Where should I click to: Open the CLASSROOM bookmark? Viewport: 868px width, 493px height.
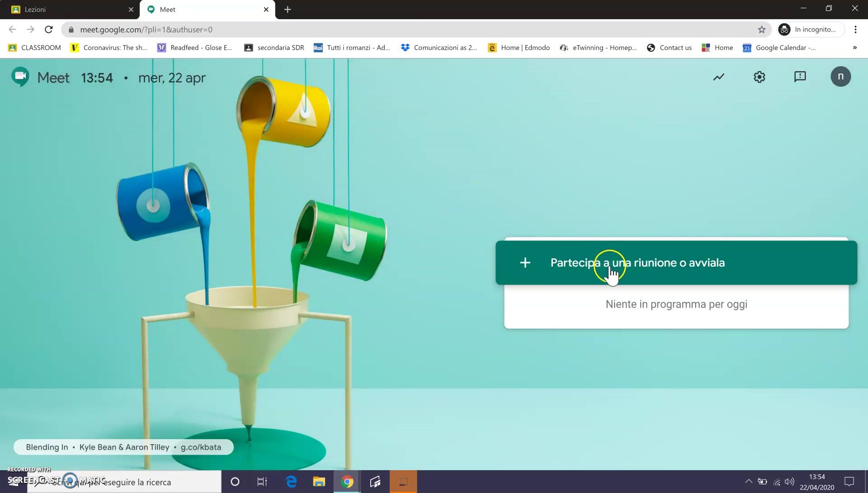[35, 47]
